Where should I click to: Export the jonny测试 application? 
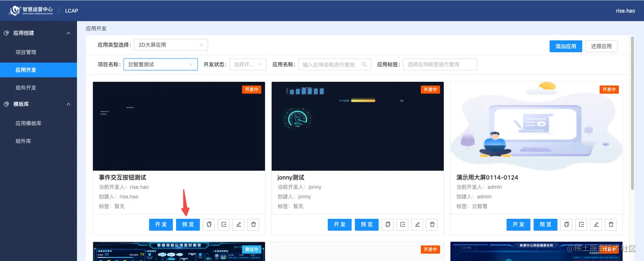(402, 224)
